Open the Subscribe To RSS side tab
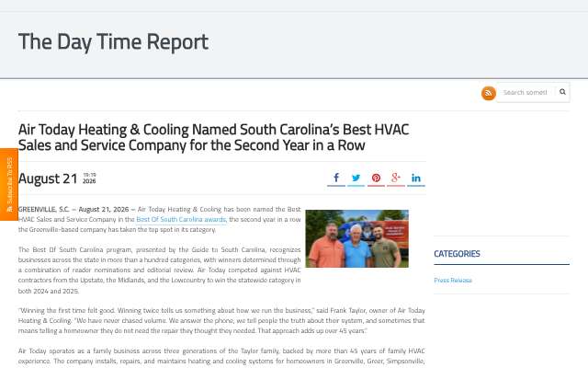The image size is (588, 368). tap(9, 184)
